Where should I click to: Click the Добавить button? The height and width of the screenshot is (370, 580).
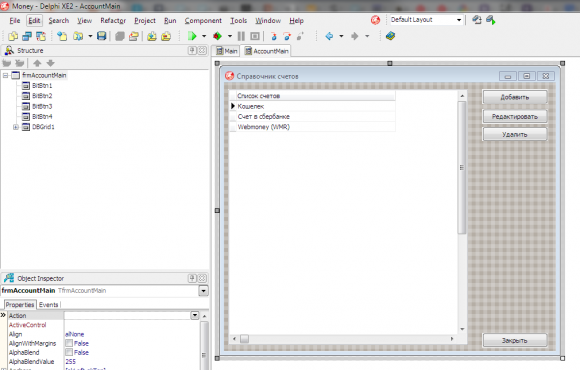point(515,97)
